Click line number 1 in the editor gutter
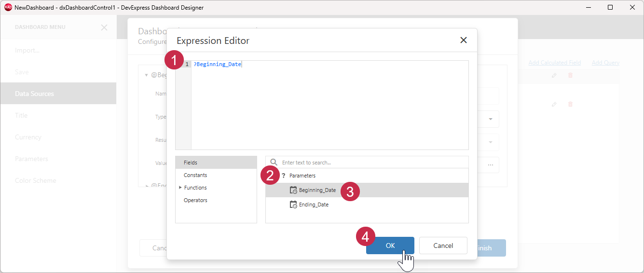 [x=187, y=64]
